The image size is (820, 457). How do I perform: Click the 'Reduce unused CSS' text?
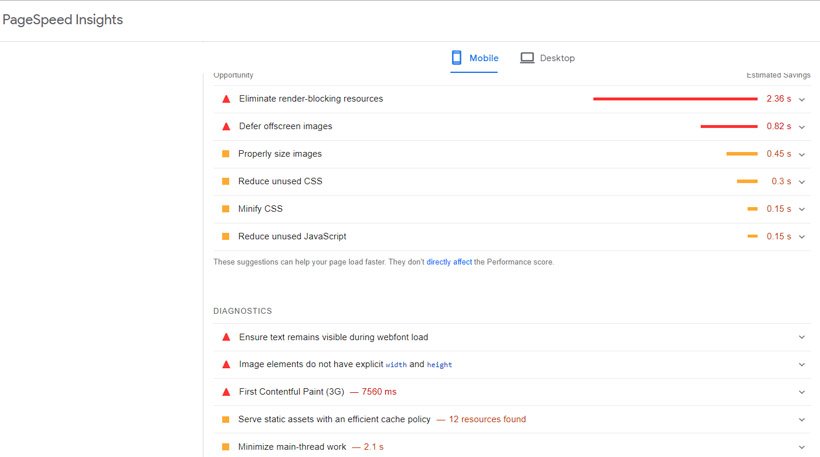pyautogui.click(x=280, y=181)
